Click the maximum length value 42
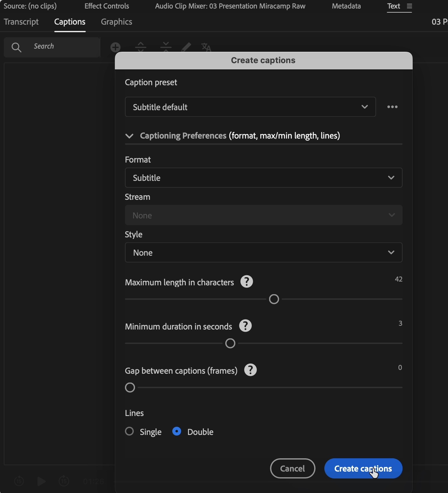 [x=399, y=279]
